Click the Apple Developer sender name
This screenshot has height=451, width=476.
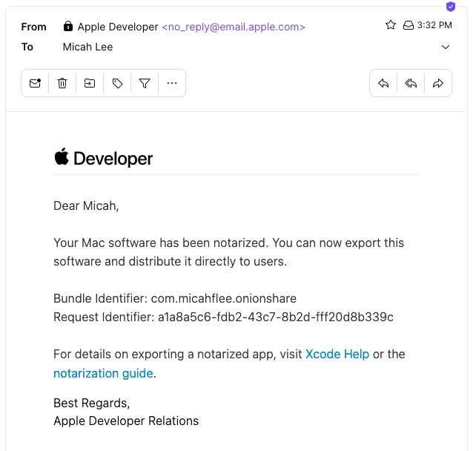tap(118, 27)
